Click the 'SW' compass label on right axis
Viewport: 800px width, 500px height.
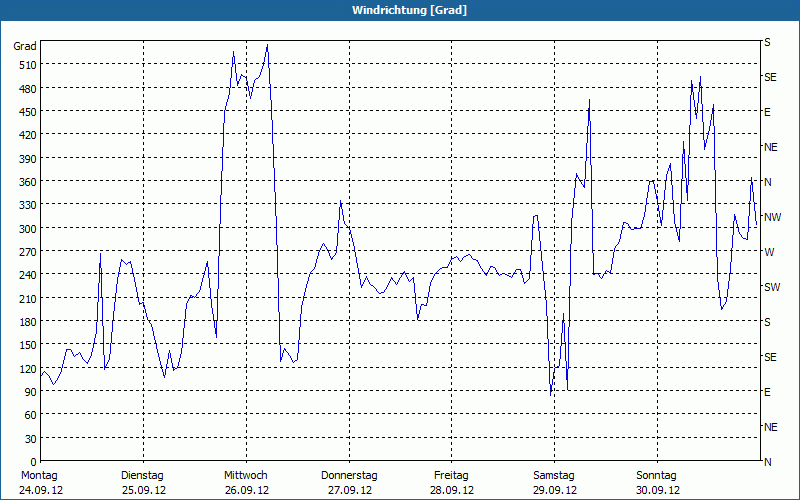(772, 287)
